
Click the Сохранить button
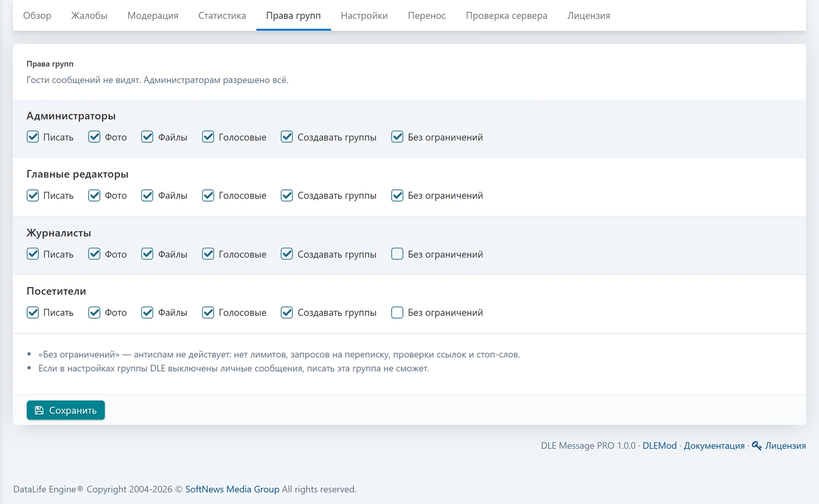(x=66, y=410)
